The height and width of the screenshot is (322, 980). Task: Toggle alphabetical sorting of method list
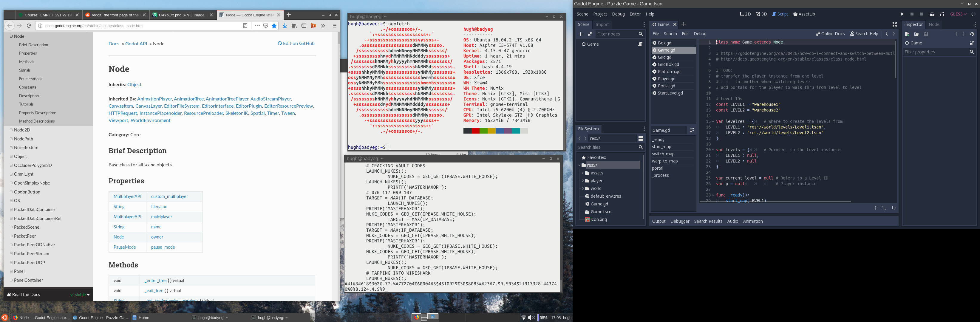[692, 130]
